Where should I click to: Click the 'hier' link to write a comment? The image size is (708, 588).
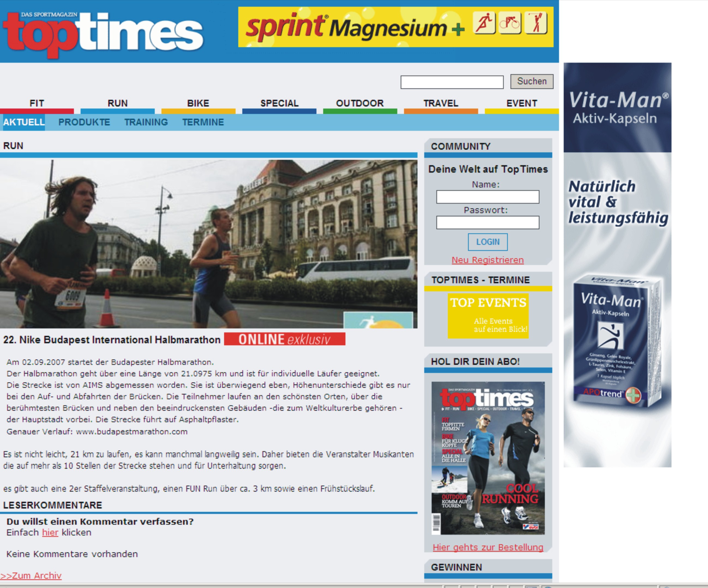point(50,533)
